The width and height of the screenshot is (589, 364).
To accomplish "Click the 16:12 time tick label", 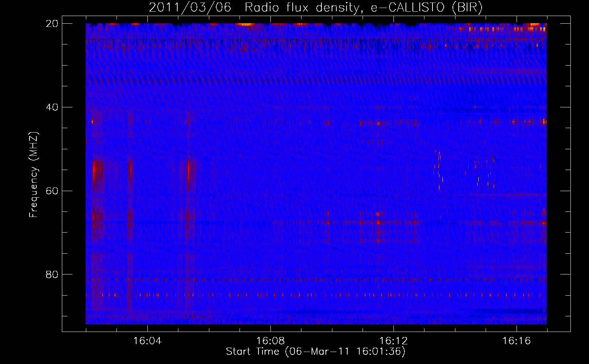I will pos(394,341).
